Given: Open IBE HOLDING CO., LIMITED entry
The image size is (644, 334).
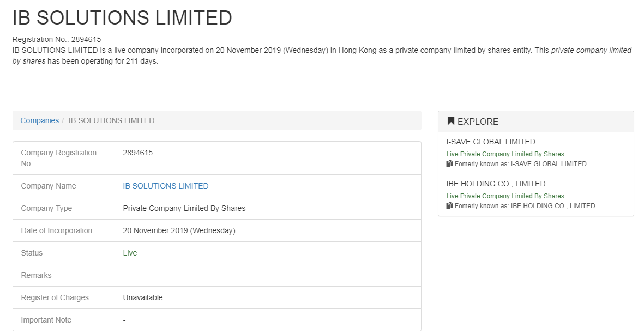Looking at the screenshot, I should point(496,184).
